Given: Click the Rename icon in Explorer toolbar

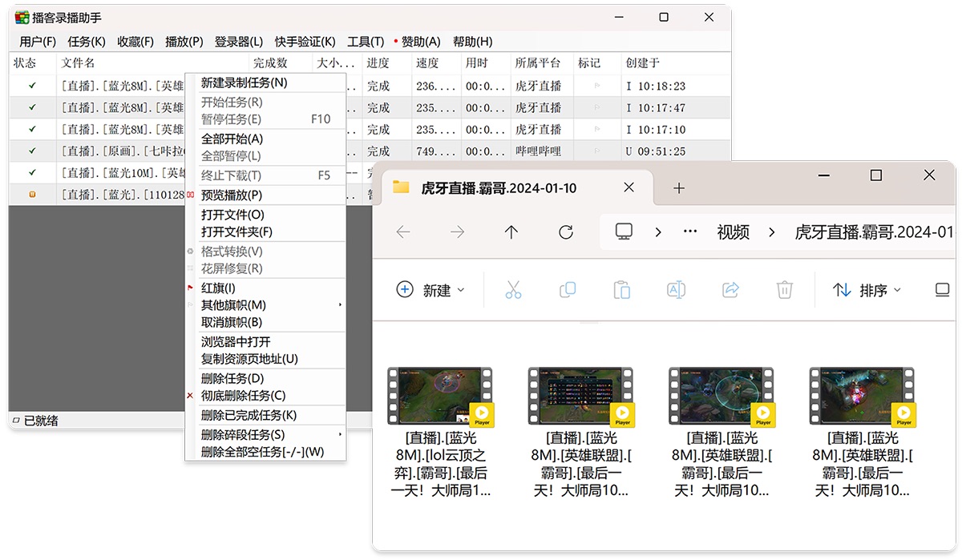Looking at the screenshot, I should (x=676, y=290).
